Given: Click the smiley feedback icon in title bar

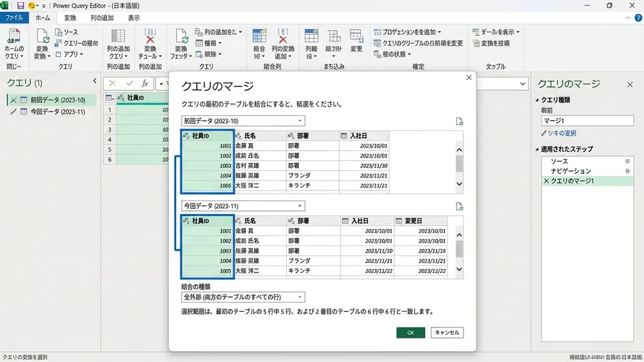Looking at the screenshot, I should coord(31,6).
